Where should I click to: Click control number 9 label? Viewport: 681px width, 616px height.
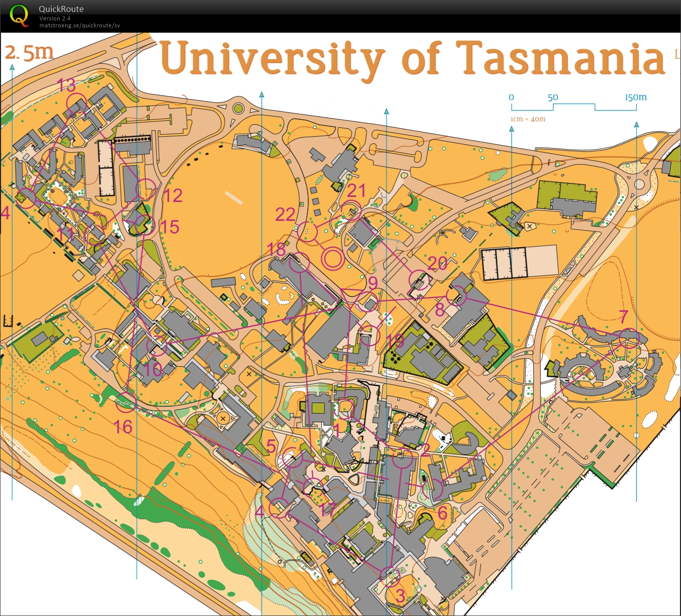point(373,283)
